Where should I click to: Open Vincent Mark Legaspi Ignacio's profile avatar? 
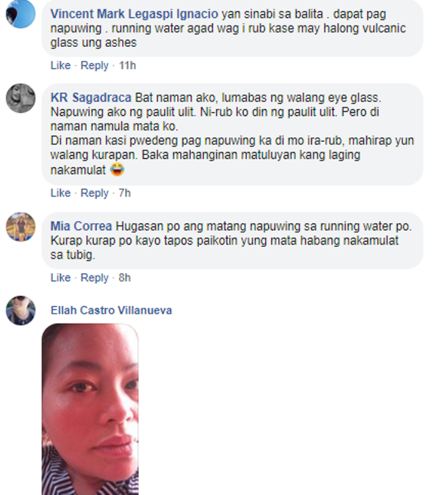tap(20, 14)
